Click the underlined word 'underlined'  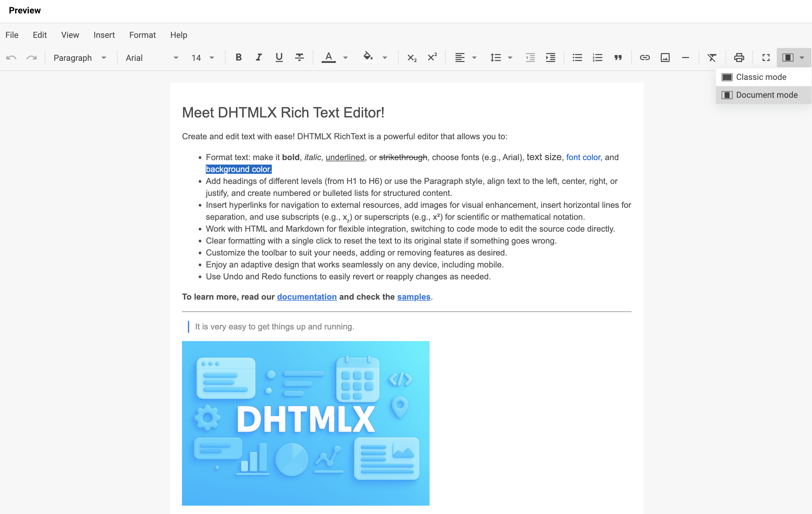point(345,157)
